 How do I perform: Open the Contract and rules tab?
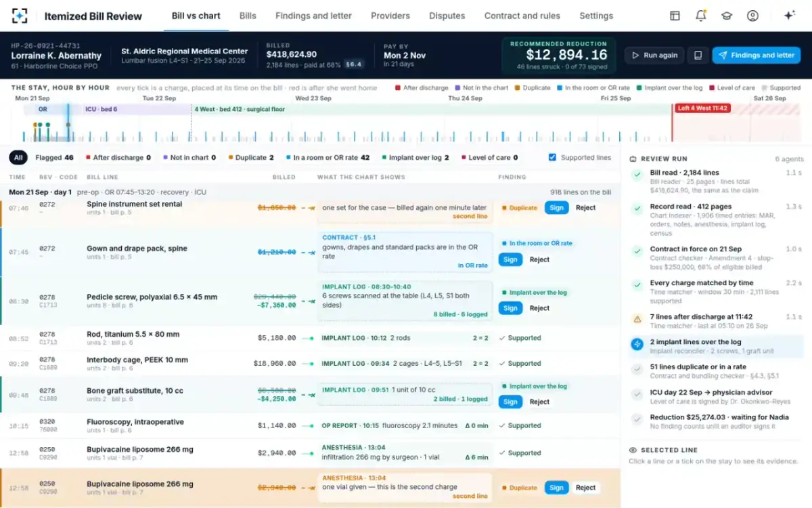click(x=522, y=16)
